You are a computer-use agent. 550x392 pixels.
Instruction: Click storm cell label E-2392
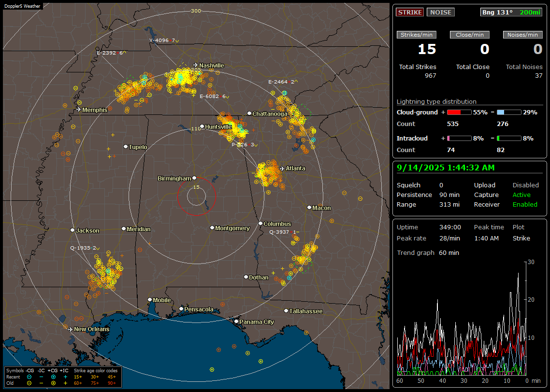click(x=111, y=53)
